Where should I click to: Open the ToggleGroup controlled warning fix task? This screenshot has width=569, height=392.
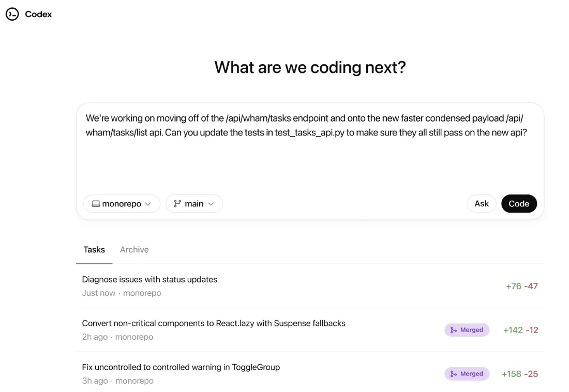(181, 367)
